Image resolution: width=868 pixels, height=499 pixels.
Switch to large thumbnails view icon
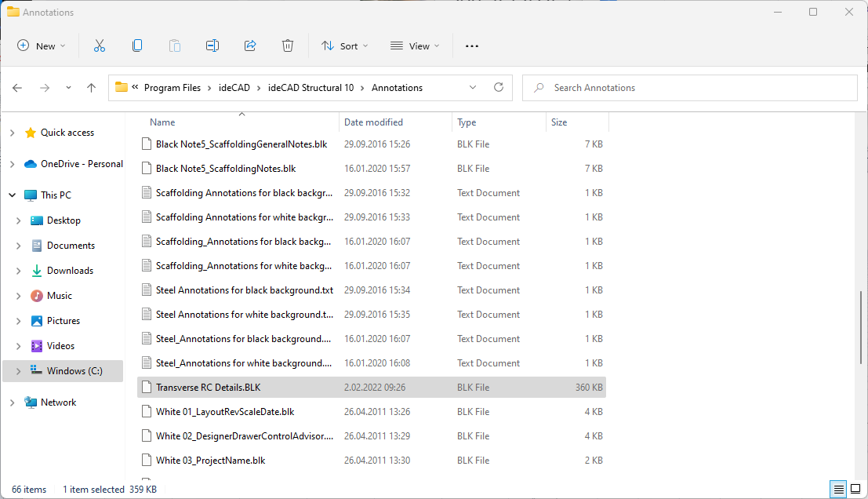click(x=855, y=490)
